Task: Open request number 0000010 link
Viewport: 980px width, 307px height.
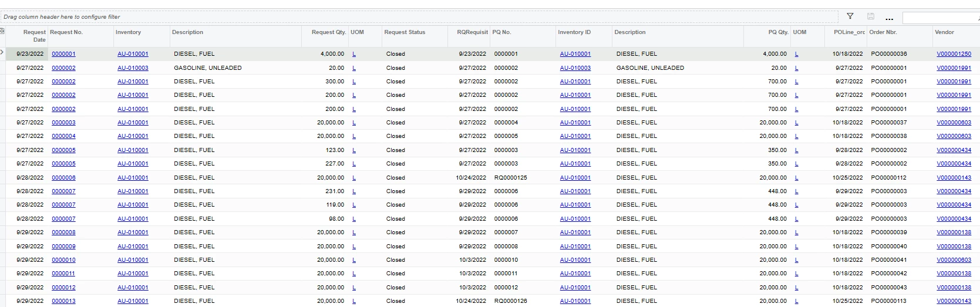Action: coord(63,260)
